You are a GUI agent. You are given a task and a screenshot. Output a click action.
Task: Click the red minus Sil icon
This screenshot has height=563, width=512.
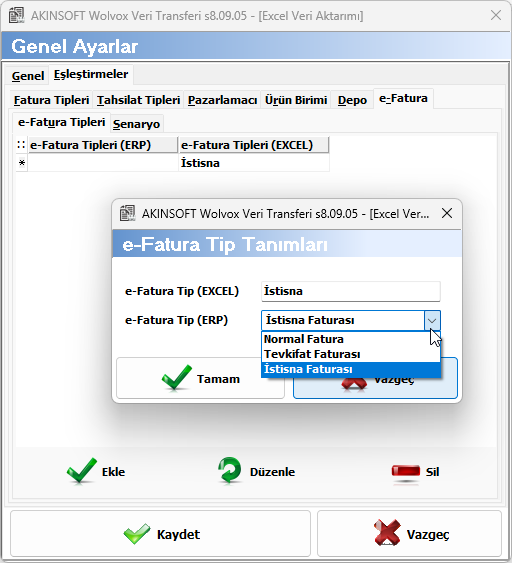406,471
